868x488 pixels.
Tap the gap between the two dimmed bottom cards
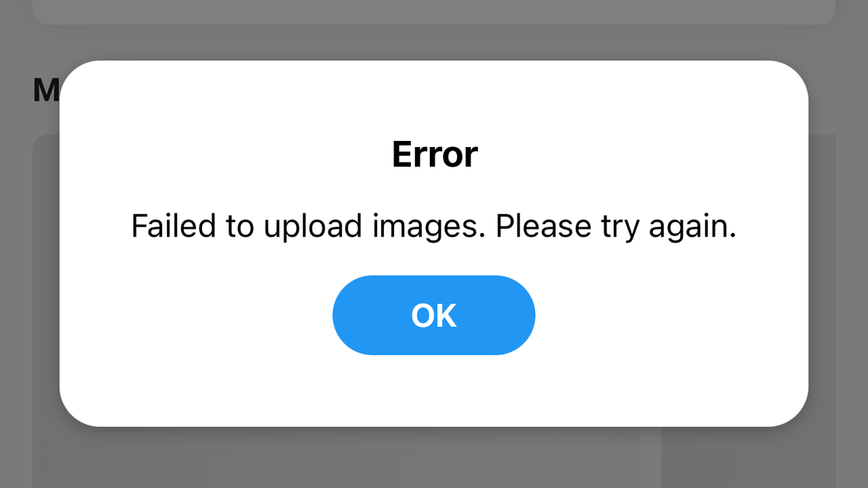[x=651, y=457]
